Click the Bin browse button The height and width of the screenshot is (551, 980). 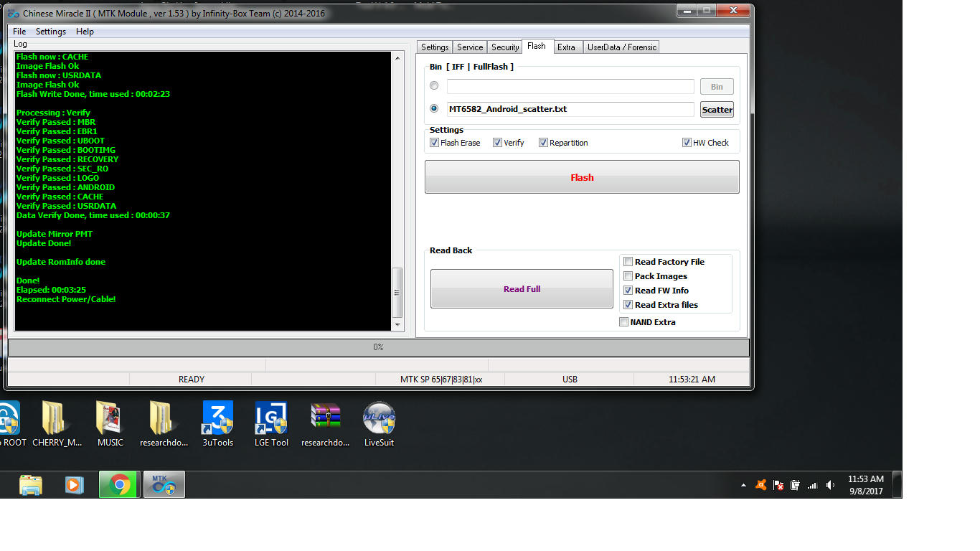tap(717, 87)
